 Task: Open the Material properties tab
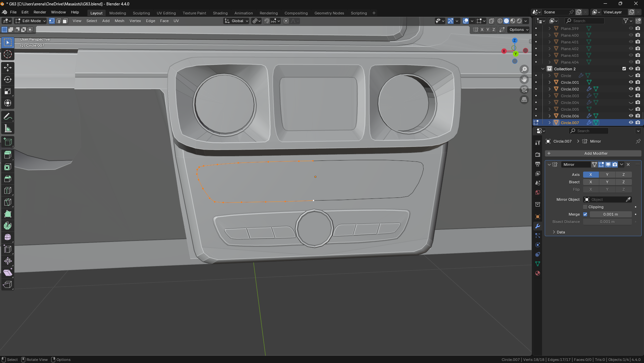538,273
